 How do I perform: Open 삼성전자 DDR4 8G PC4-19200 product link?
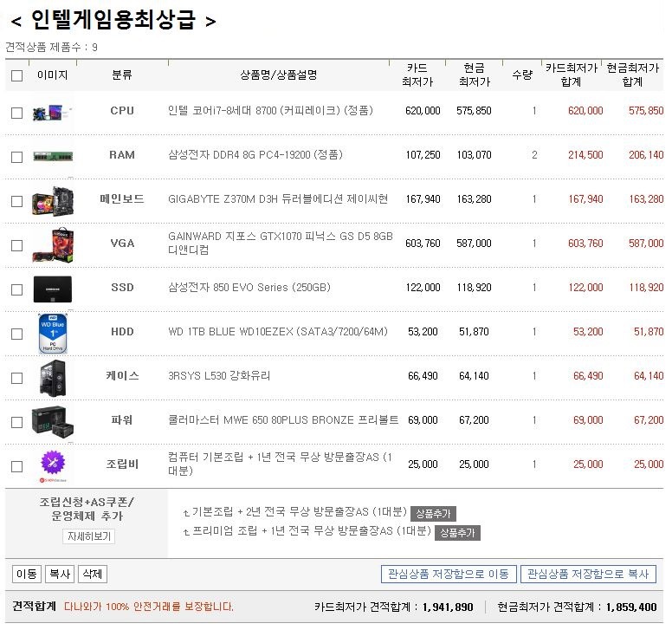click(255, 155)
